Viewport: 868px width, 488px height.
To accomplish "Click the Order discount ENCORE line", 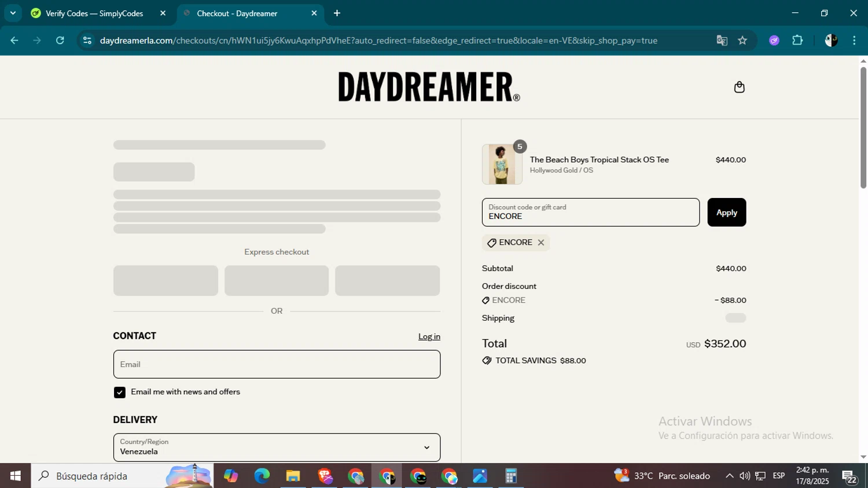I will point(614,300).
